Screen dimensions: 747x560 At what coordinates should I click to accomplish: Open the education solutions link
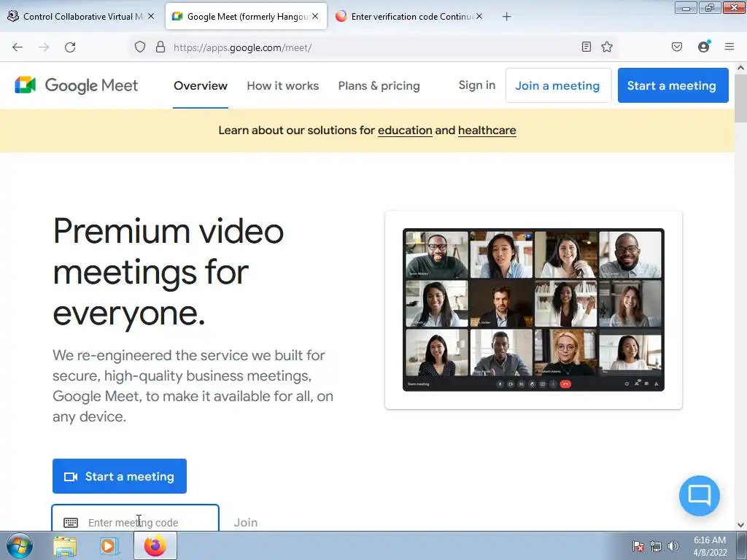pos(405,131)
